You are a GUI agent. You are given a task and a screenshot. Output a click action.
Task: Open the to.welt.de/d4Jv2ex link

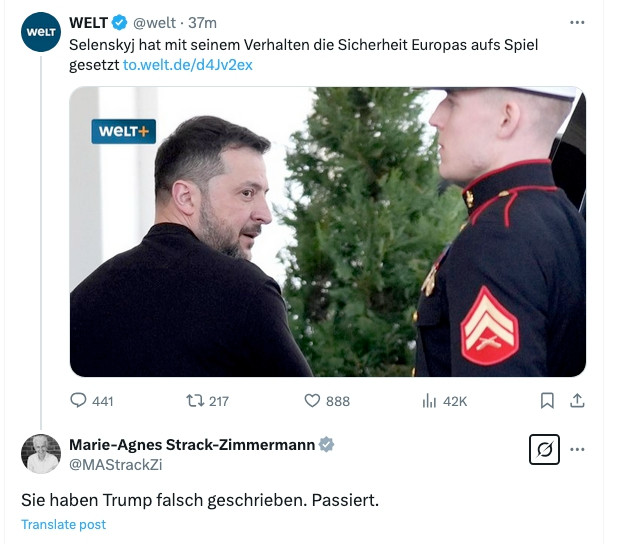[x=188, y=65]
